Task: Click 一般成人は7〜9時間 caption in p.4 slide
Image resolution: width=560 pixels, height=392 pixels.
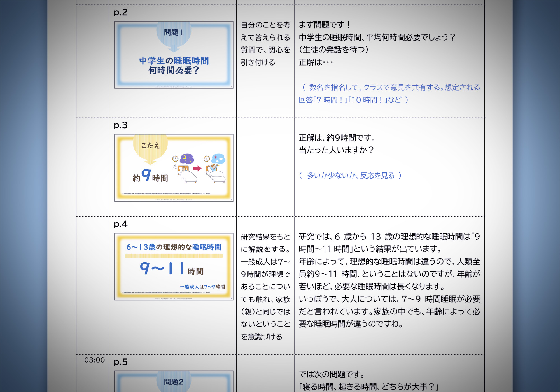Action: coord(202,287)
